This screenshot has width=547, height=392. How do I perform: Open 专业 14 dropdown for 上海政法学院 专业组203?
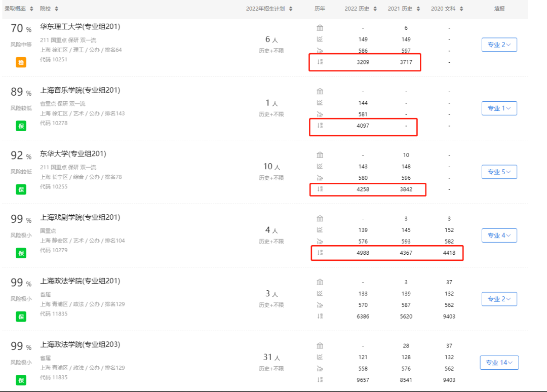[x=499, y=362]
